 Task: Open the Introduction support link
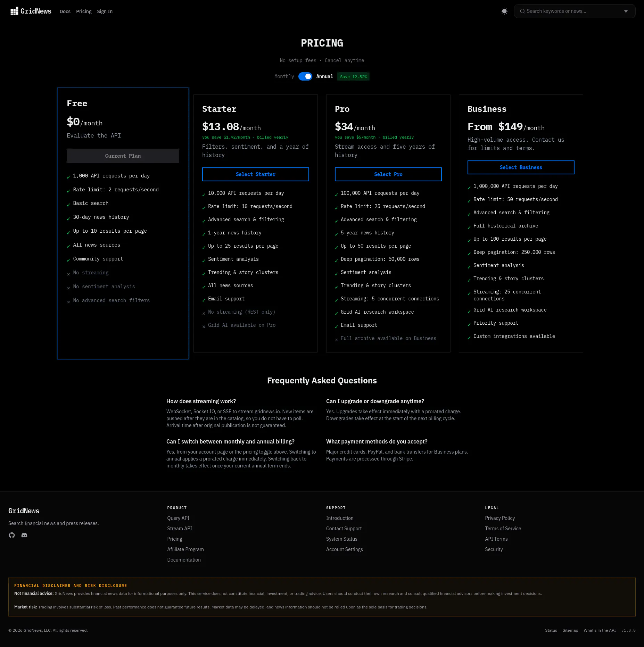(339, 518)
